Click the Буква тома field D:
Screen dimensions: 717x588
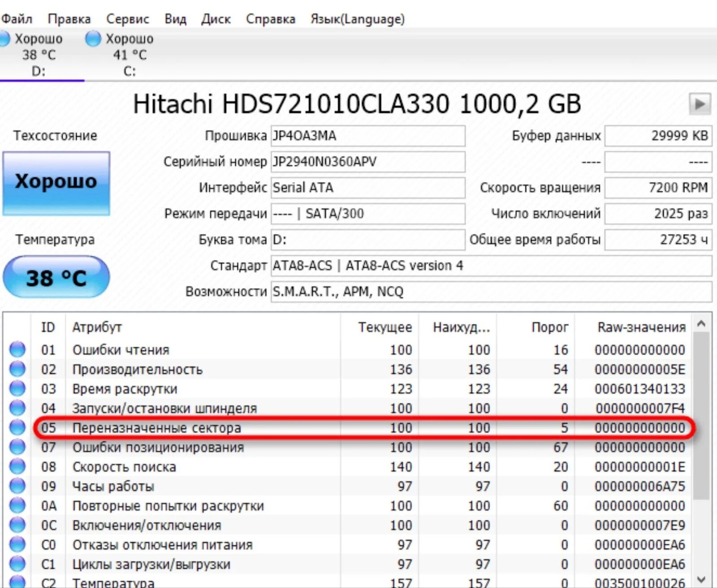pos(368,240)
